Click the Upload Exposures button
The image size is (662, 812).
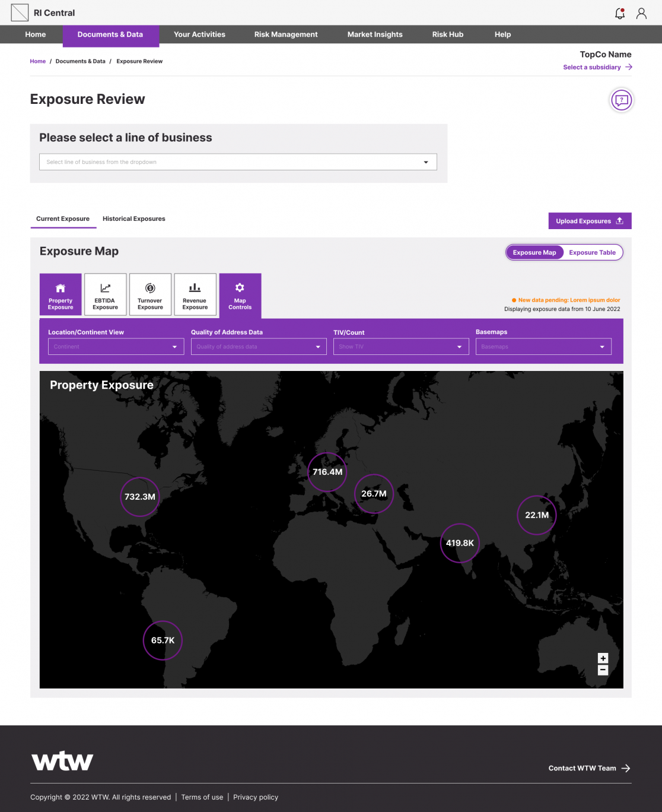click(x=590, y=221)
